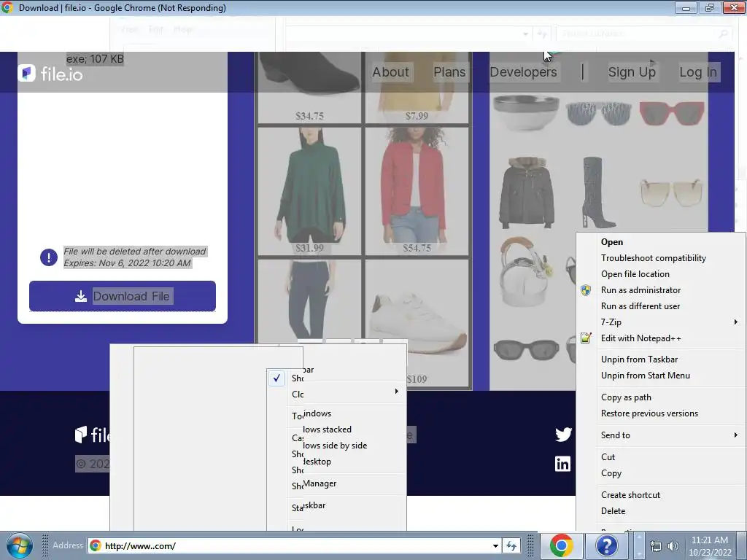The width and height of the screenshot is (747, 560).
Task: Open the $31.99 green sweater thumbnail
Action: 309,192
